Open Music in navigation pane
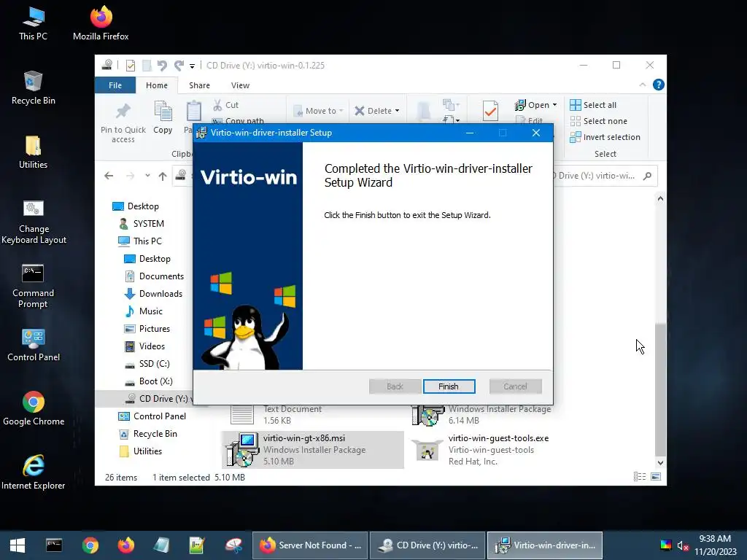This screenshot has height=560, width=747. [x=143, y=311]
